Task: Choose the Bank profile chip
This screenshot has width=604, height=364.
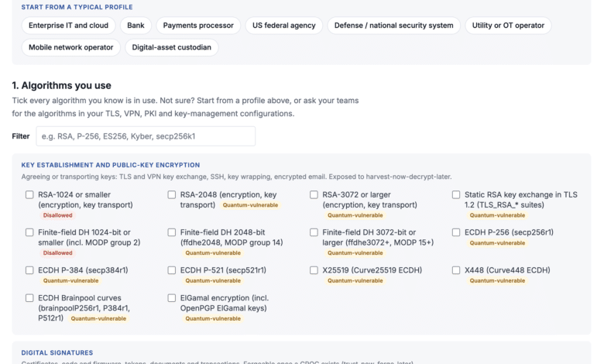Action: tap(136, 26)
